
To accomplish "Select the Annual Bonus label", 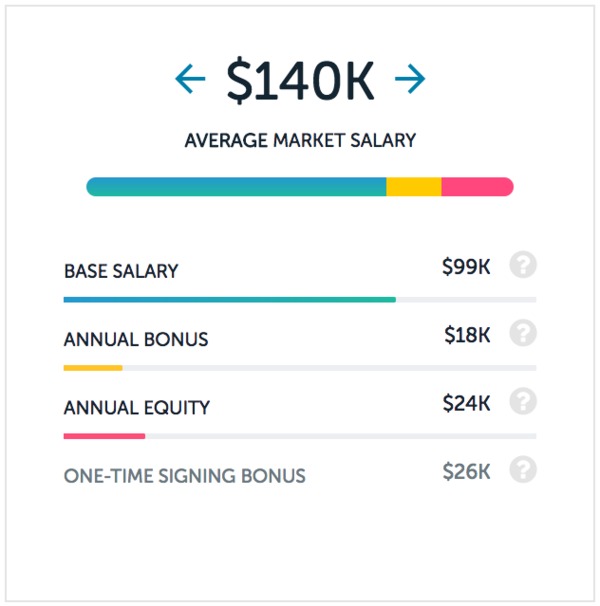I will pyautogui.click(x=136, y=339).
